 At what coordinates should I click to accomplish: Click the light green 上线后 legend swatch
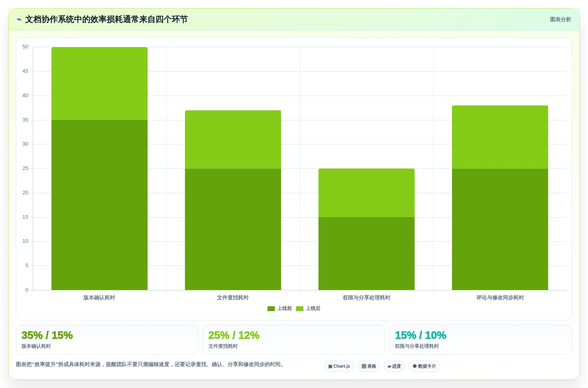[x=300, y=309]
